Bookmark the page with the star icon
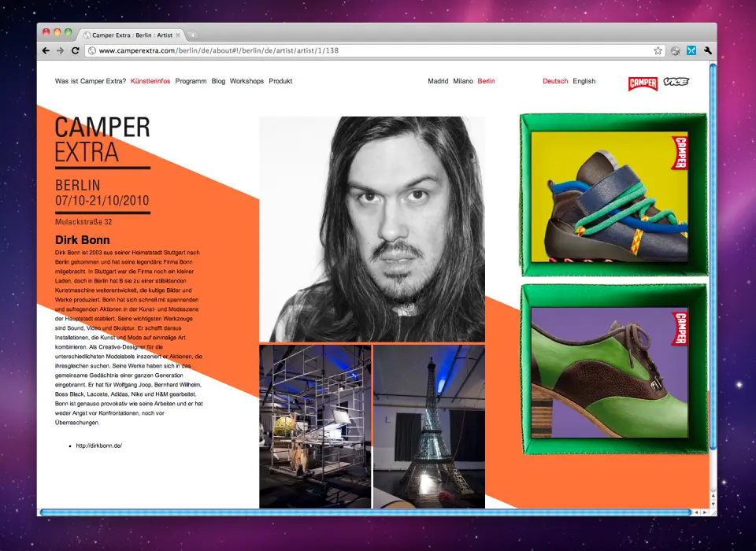Image resolution: width=756 pixels, height=551 pixels. [x=658, y=50]
